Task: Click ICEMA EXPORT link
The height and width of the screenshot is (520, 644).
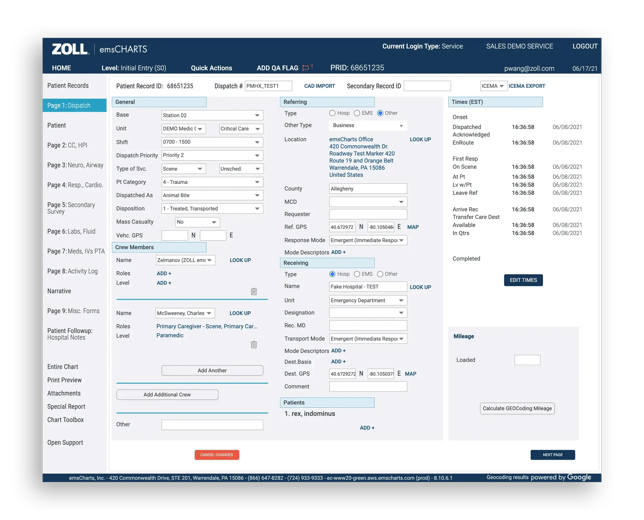Action: click(527, 86)
